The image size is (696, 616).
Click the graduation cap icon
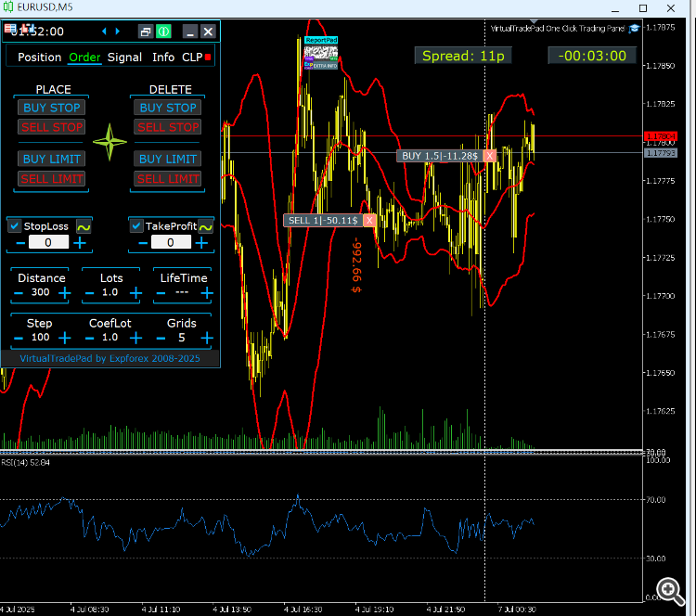[x=634, y=29]
